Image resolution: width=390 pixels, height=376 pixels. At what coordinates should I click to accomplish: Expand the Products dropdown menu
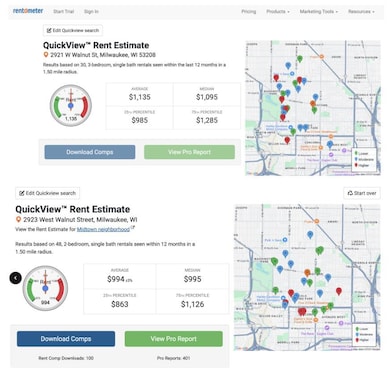click(x=278, y=11)
